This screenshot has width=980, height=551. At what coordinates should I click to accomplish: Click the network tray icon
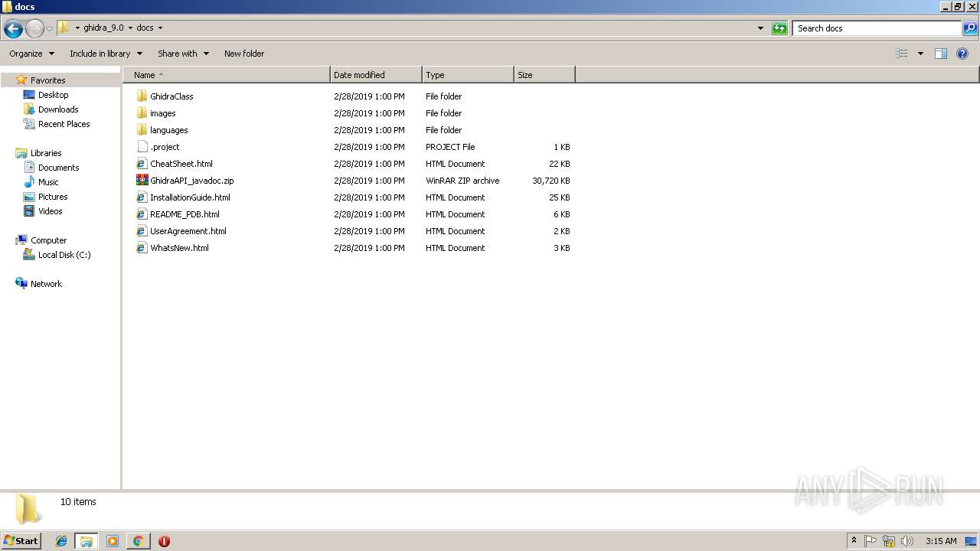click(x=889, y=541)
